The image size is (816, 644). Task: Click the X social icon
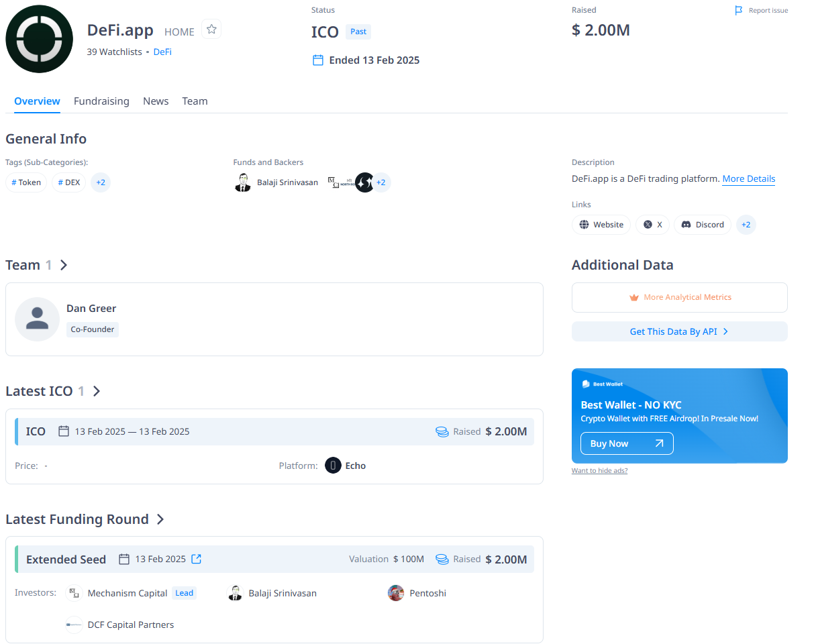coord(648,225)
